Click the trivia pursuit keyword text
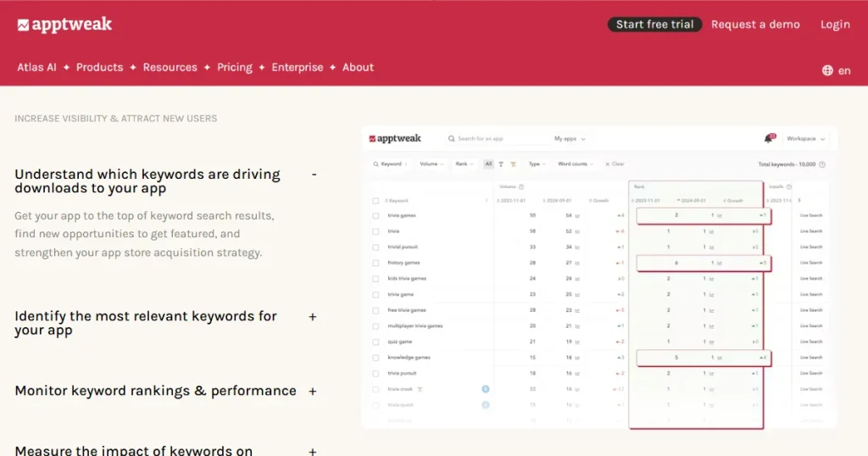 click(402, 374)
